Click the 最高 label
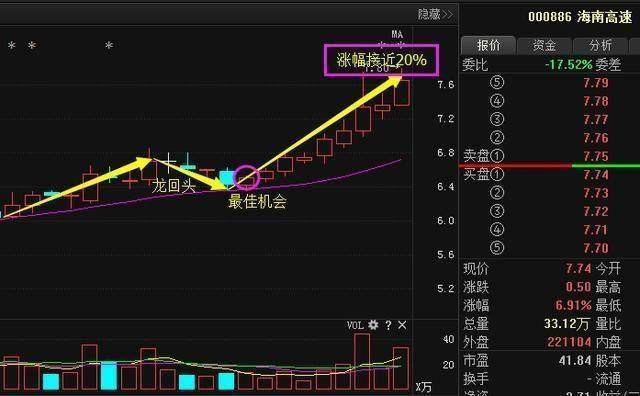 608,287
